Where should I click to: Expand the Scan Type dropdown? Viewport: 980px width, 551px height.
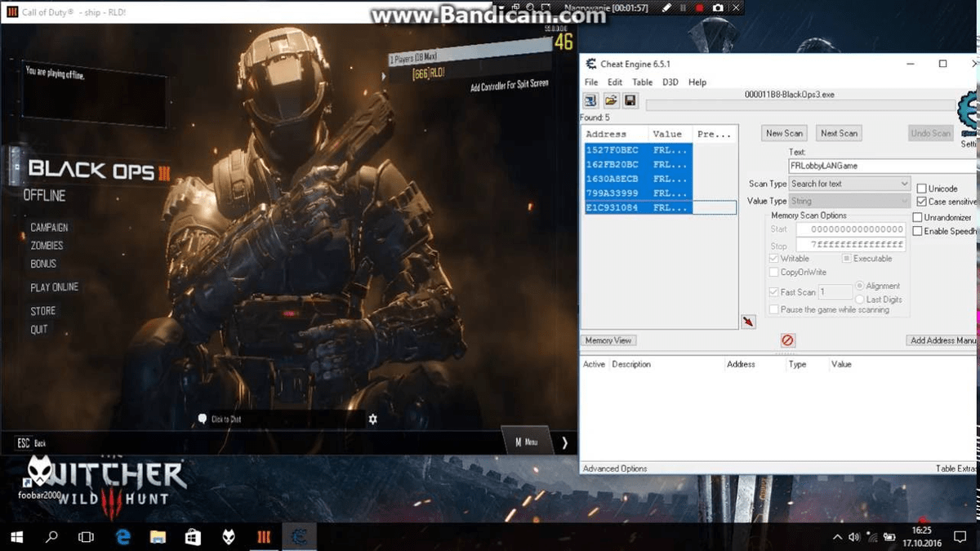point(849,184)
